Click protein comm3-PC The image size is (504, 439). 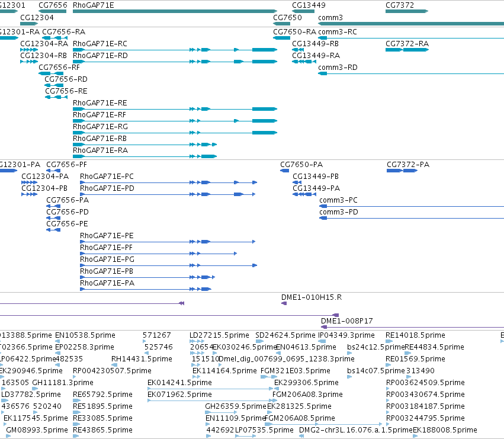pyautogui.click(x=412, y=206)
